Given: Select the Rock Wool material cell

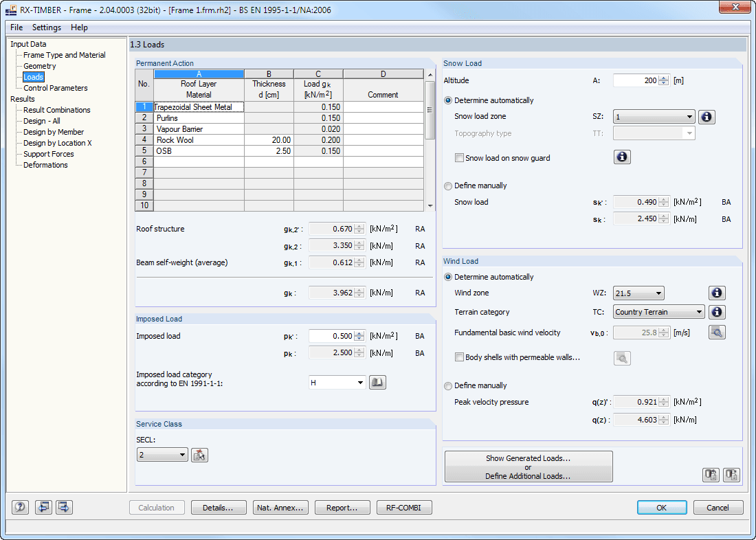Looking at the screenshot, I should click(x=199, y=140).
